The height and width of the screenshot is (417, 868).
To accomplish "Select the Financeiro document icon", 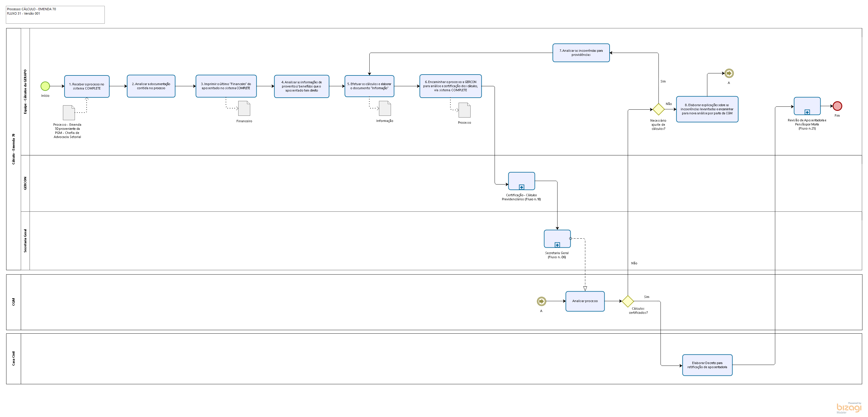I will coord(244,108).
